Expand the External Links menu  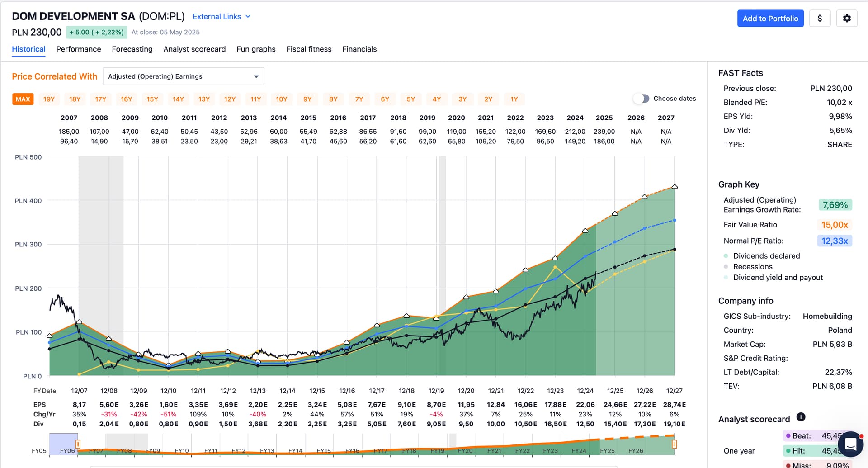222,16
